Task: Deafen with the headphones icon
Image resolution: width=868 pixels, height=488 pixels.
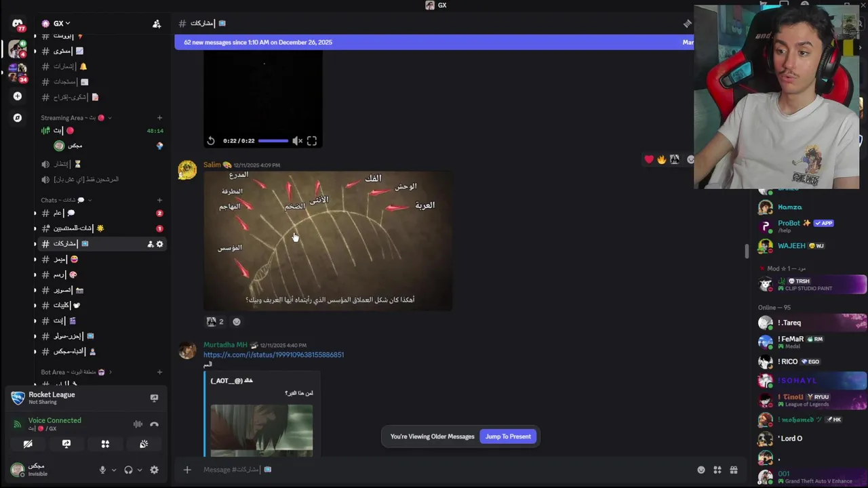Action: tap(128, 470)
